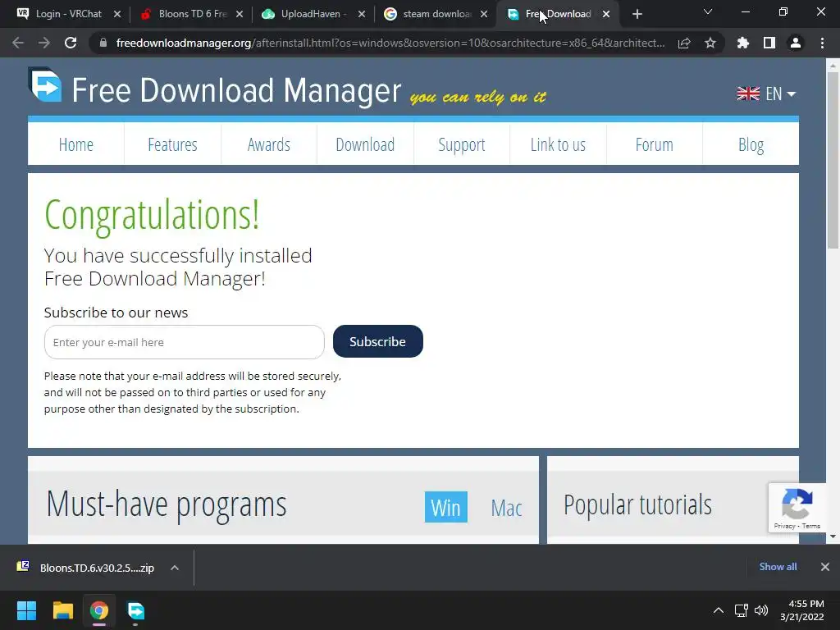Open network settings in the tray
Viewport: 840px width, 630px height.
(x=741, y=610)
